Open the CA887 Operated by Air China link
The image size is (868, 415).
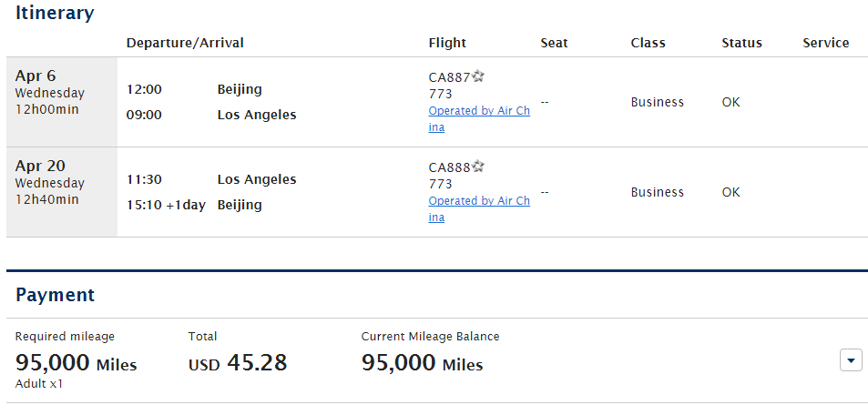coord(479,119)
